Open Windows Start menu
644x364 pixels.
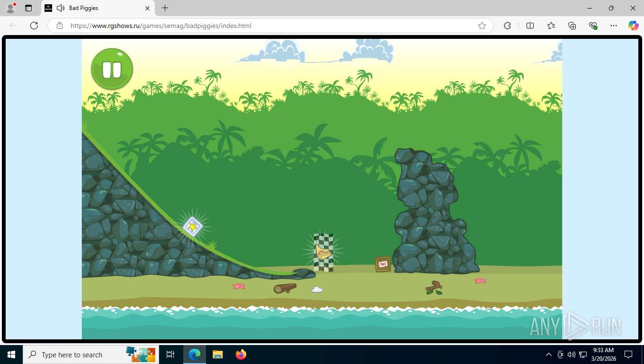click(x=11, y=355)
